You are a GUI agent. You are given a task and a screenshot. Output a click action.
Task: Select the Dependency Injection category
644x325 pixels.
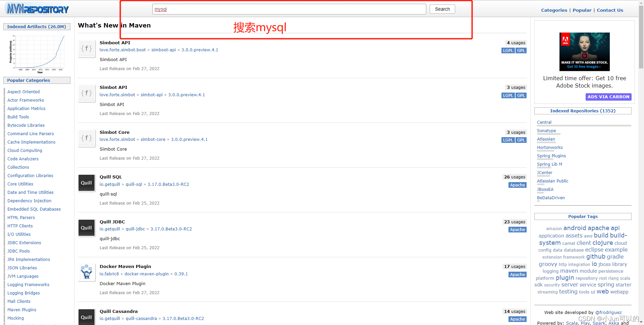pos(30,201)
